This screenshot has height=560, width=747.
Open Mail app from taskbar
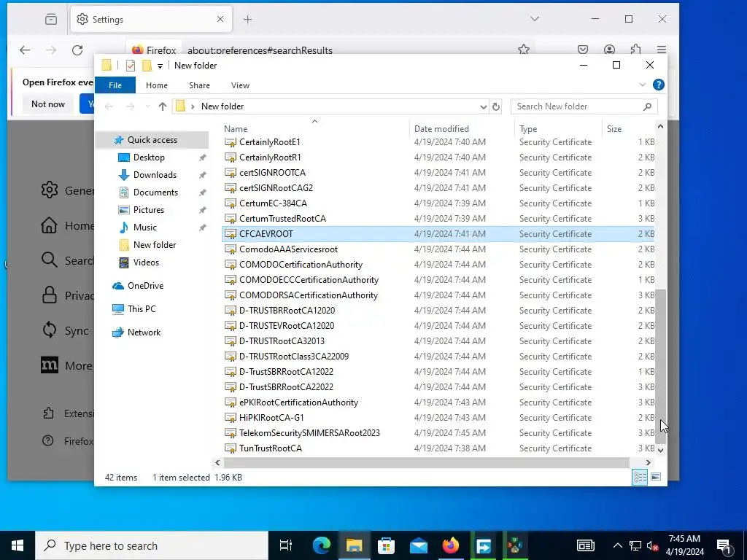(x=419, y=545)
